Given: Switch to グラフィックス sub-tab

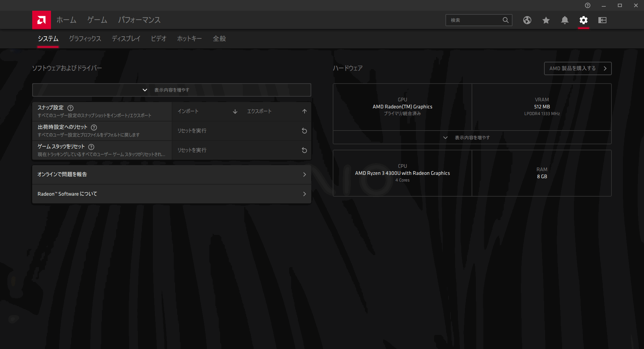Looking at the screenshot, I should pos(85,39).
